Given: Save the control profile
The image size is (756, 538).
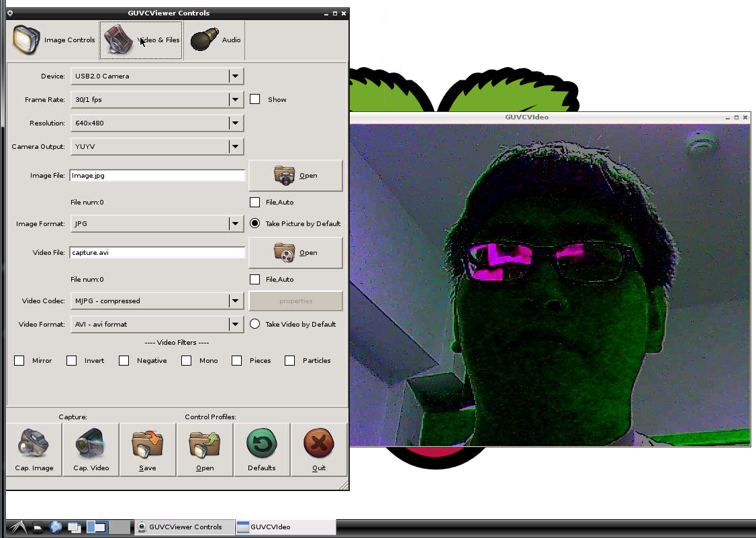Looking at the screenshot, I should pyautogui.click(x=148, y=449).
